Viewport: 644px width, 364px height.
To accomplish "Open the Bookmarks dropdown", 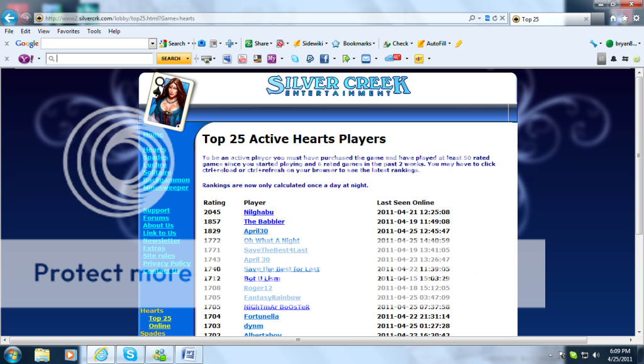I will (x=374, y=43).
